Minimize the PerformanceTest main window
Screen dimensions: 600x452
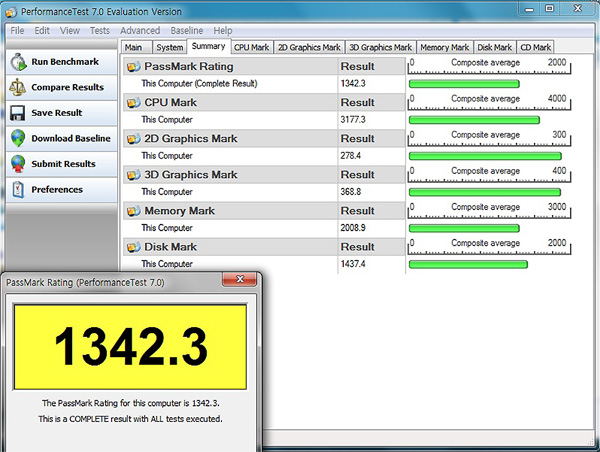(x=529, y=9)
